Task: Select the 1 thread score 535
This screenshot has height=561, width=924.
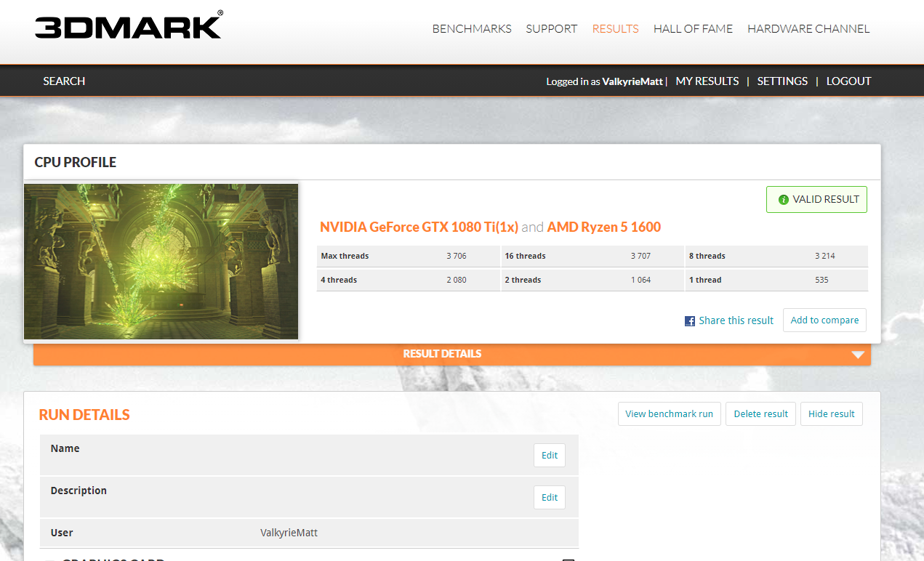Action: (821, 280)
